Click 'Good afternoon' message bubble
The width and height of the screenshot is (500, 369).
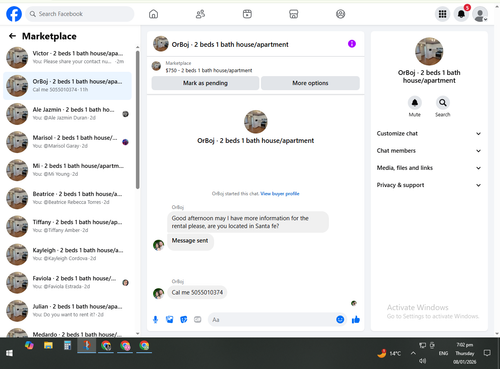coord(248,222)
